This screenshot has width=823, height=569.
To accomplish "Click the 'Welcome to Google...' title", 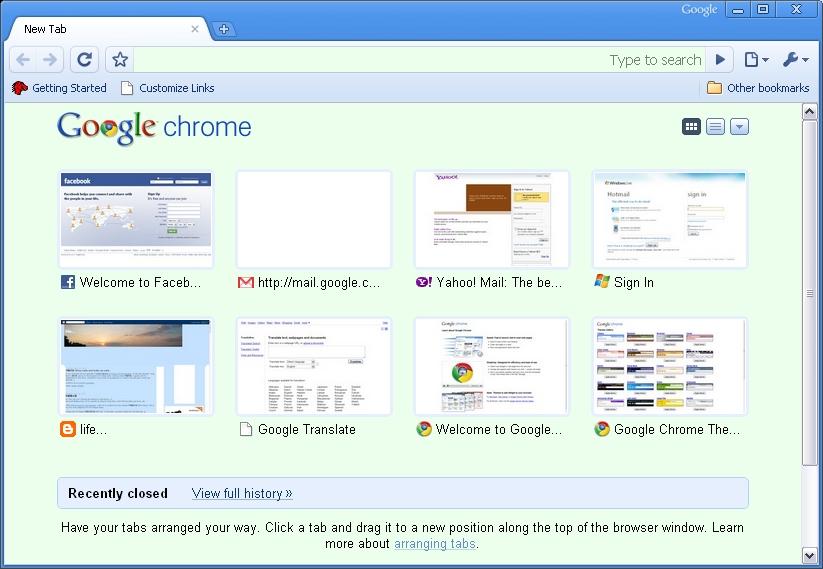I will point(499,429).
